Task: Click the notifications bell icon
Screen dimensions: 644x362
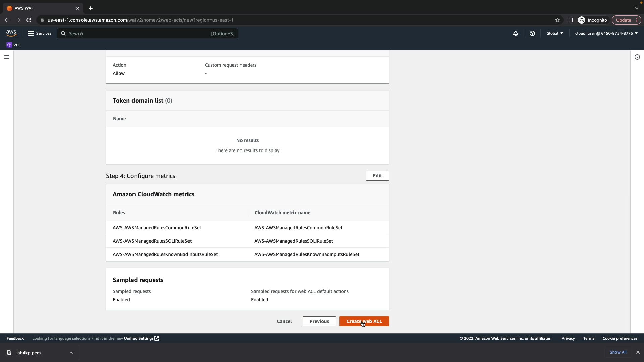Action: click(x=515, y=33)
